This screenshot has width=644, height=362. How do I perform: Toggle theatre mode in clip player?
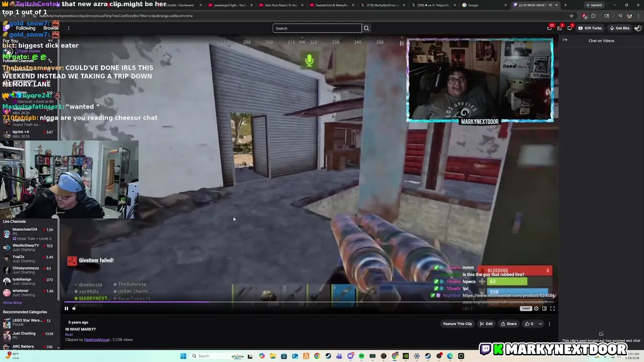pyautogui.click(x=544, y=309)
